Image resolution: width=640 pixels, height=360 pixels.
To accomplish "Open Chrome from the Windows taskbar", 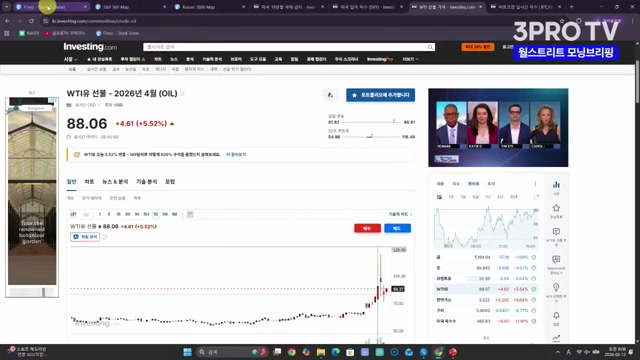I will (291, 352).
